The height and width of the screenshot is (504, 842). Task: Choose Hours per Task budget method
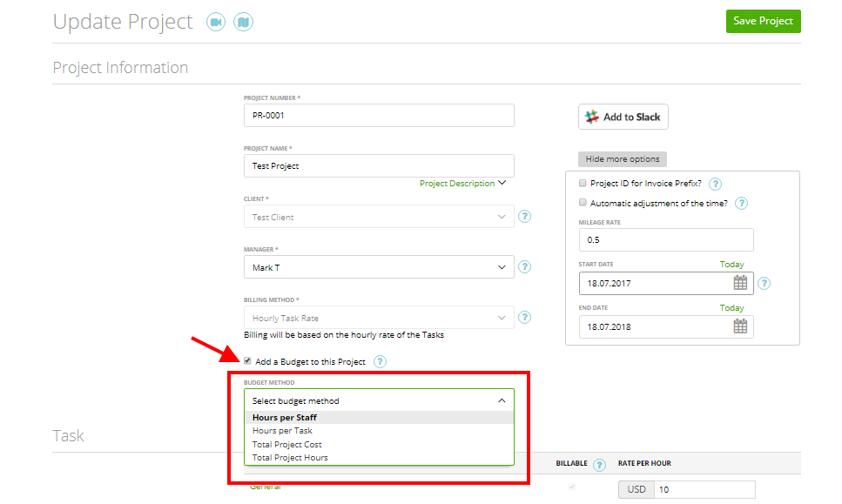pos(379,431)
